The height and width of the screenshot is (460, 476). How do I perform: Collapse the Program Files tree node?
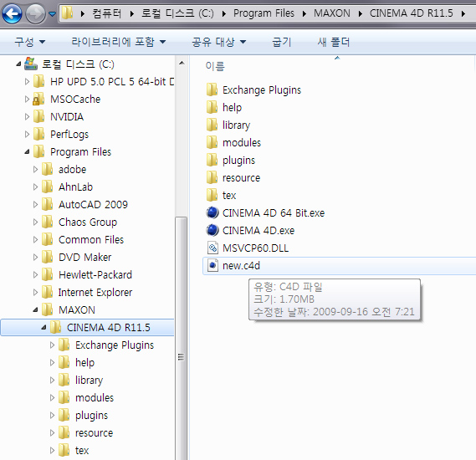[28, 151]
